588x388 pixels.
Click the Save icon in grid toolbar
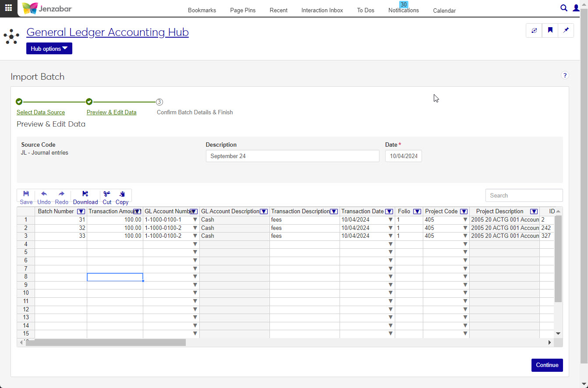click(26, 194)
